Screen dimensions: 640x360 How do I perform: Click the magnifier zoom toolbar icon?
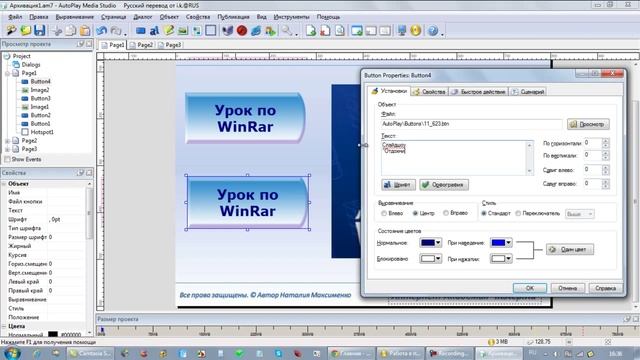287,31
